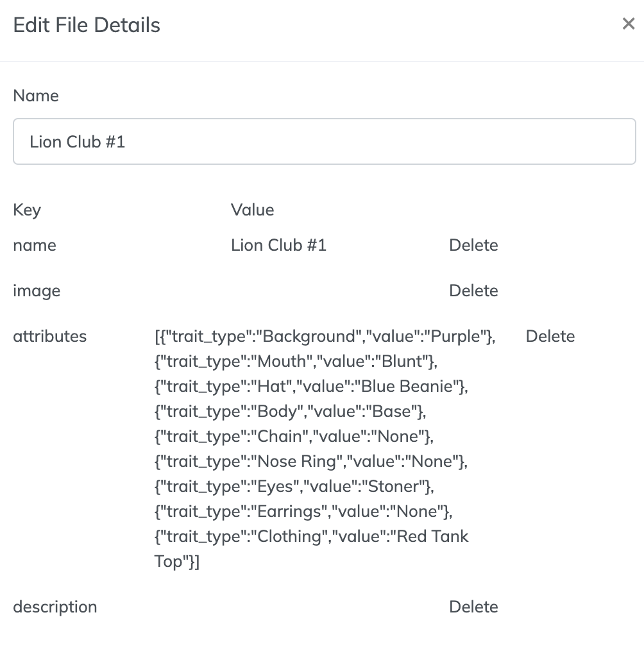Click the X icon in top right corner
This screenshot has width=644, height=658.
pyautogui.click(x=628, y=24)
